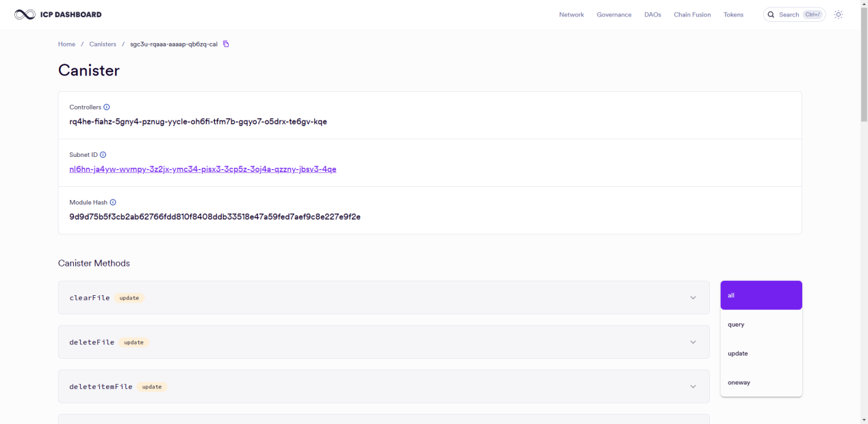The height and width of the screenshot is (424, 868).
Task: Click the update badge beside clearFile
Action: coord(129,298)
